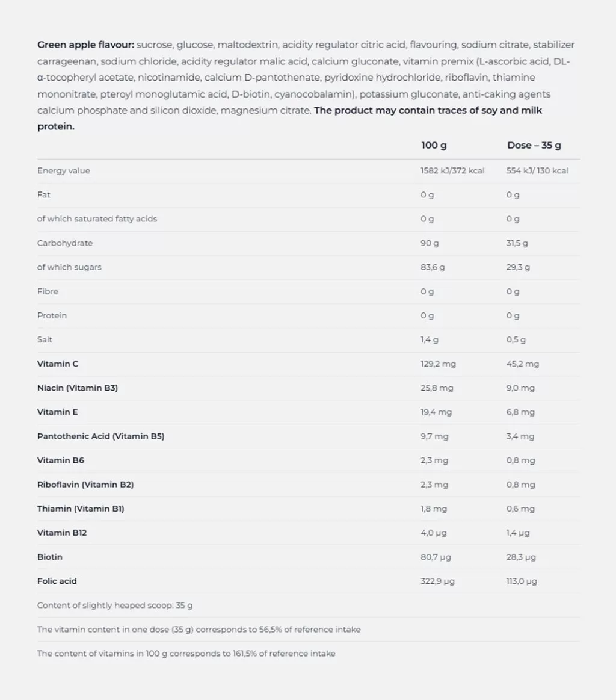The image size is (616, 700).
Task: Click the Carbohydrate row label
Action: 65,243
